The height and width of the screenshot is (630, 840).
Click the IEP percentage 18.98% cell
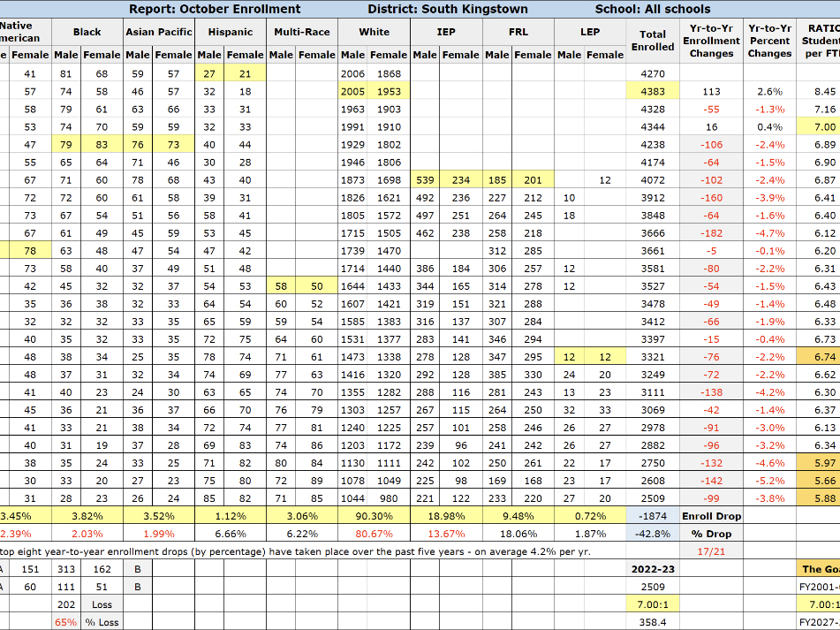click(x=446, y=516)
